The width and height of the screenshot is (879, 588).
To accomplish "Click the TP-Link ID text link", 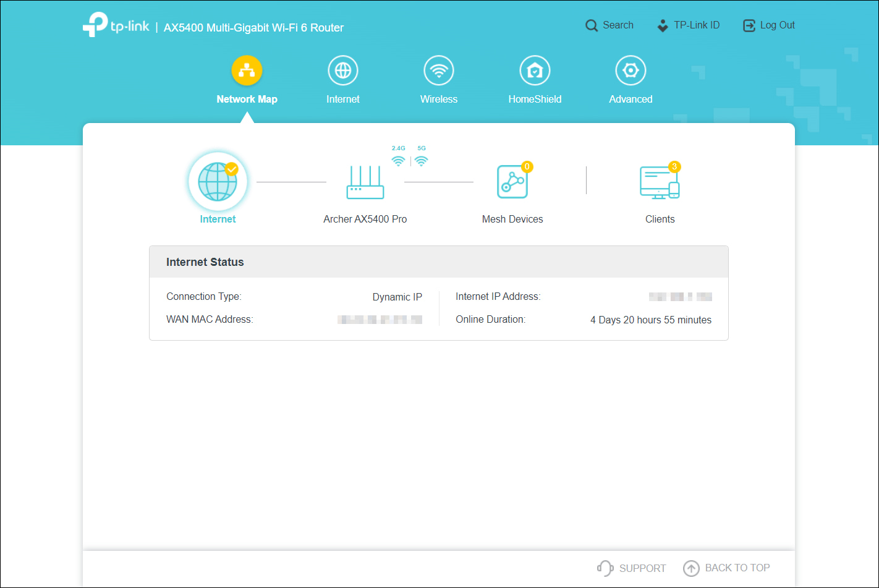I will pyautogui.click(x=697, y=25).
